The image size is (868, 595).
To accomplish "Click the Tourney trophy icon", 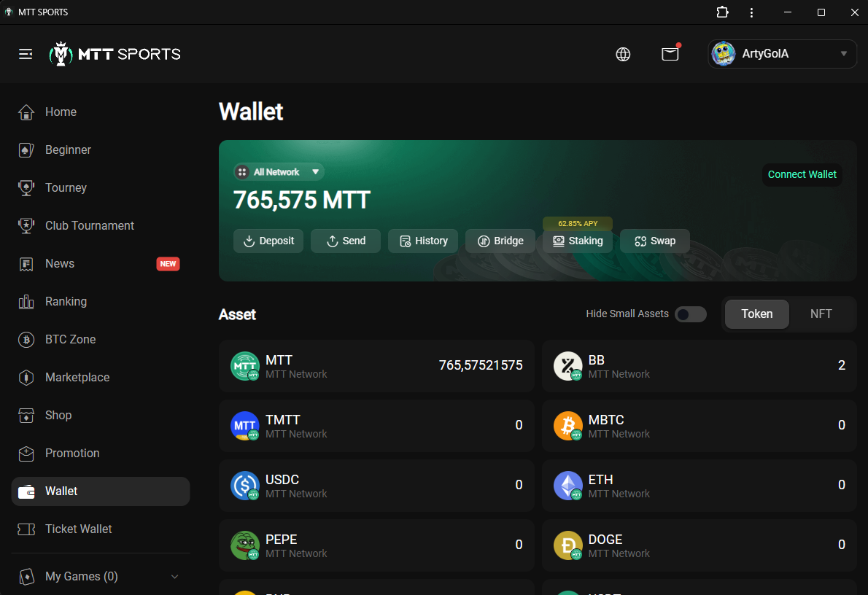I will [x=26, y=187].
